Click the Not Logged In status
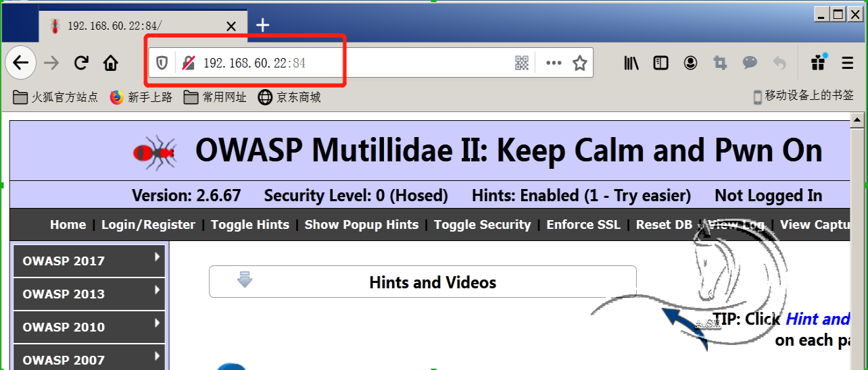 click(769, 196)
